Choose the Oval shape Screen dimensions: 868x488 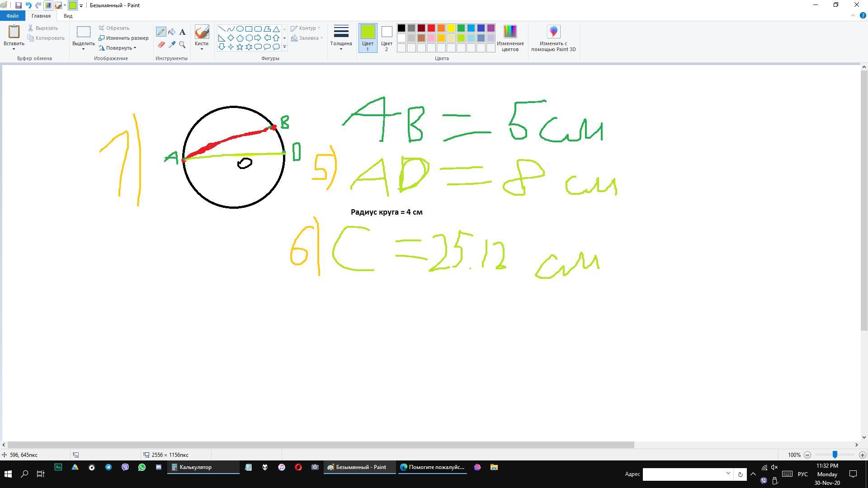click(x=240, y=29)
